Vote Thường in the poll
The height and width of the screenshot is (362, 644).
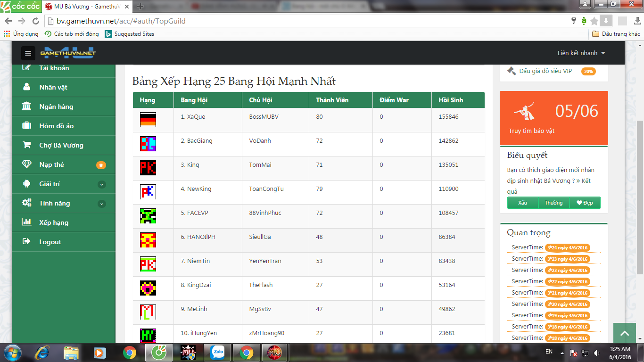tap(553, 203)
